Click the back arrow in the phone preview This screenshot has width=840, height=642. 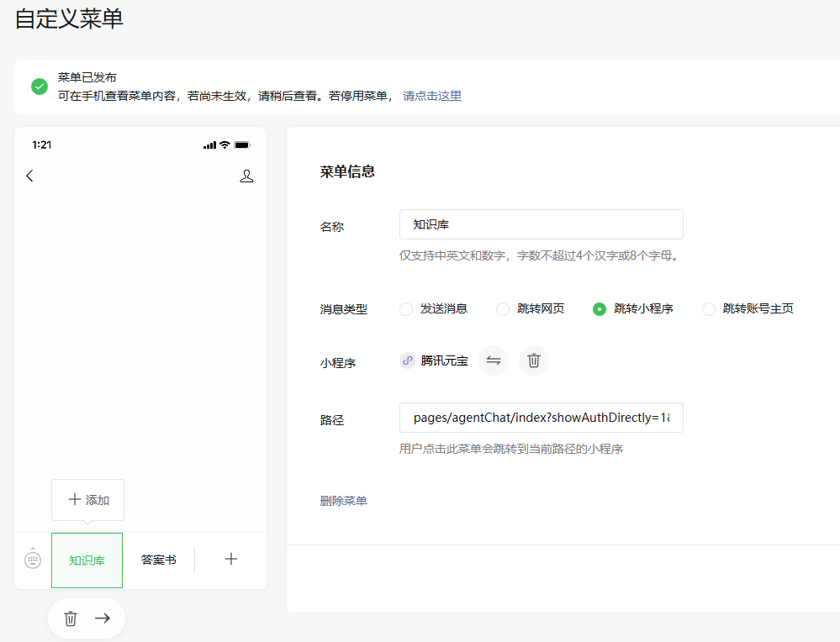30,176
